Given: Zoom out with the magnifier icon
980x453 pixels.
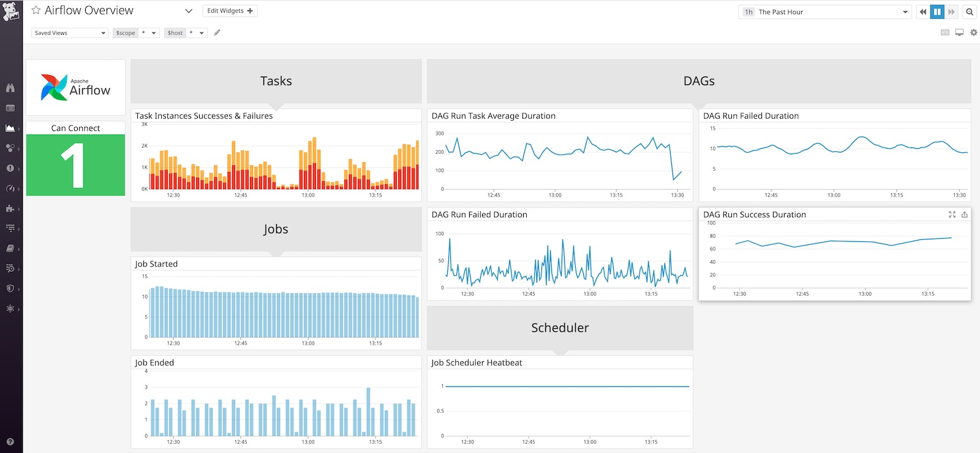Looking at the screenshot, I should (x=970, y=12).
